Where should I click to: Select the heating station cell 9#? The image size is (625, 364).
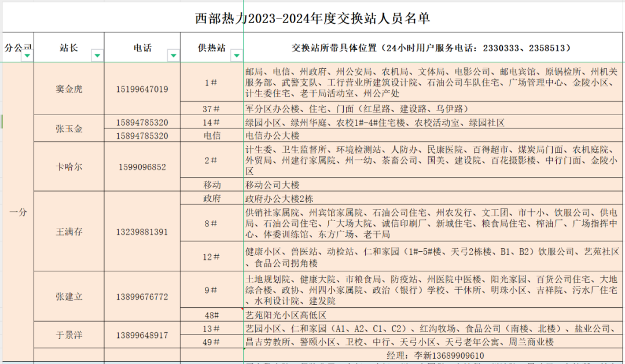[x=212, y=290]
